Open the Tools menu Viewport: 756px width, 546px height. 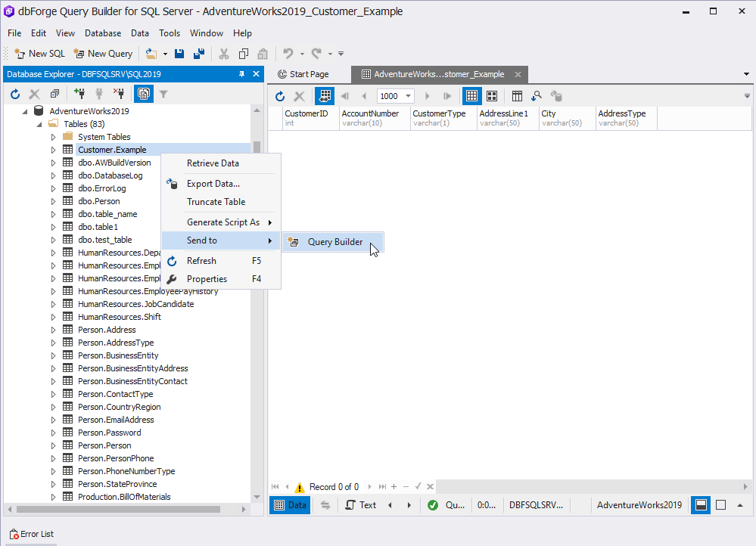[170, 33]
